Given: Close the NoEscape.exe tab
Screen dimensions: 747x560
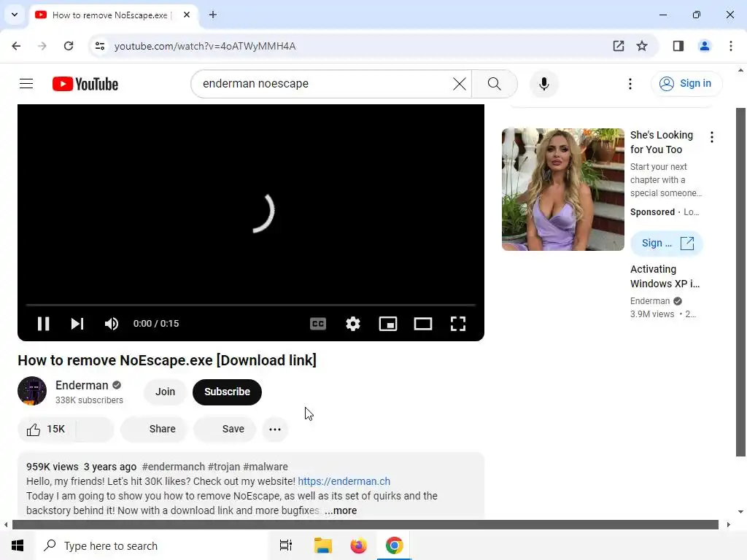Looking at the screenshot, I should 187,15.
